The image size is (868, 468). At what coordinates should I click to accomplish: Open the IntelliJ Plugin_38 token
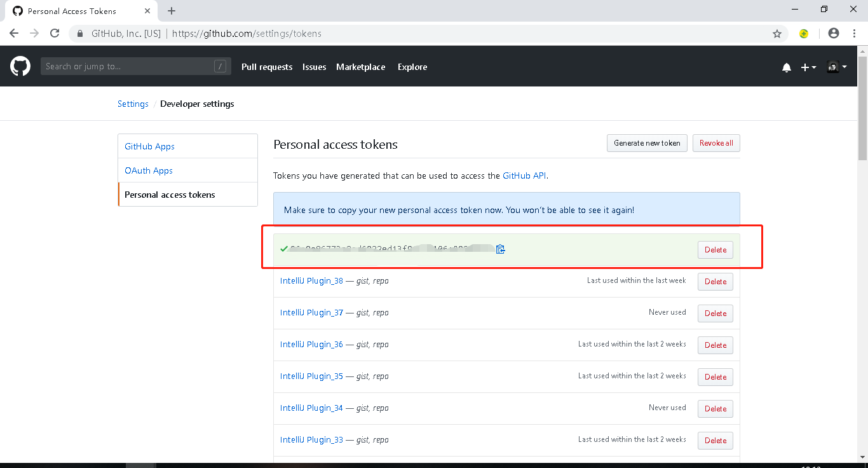tap(311, 280)
